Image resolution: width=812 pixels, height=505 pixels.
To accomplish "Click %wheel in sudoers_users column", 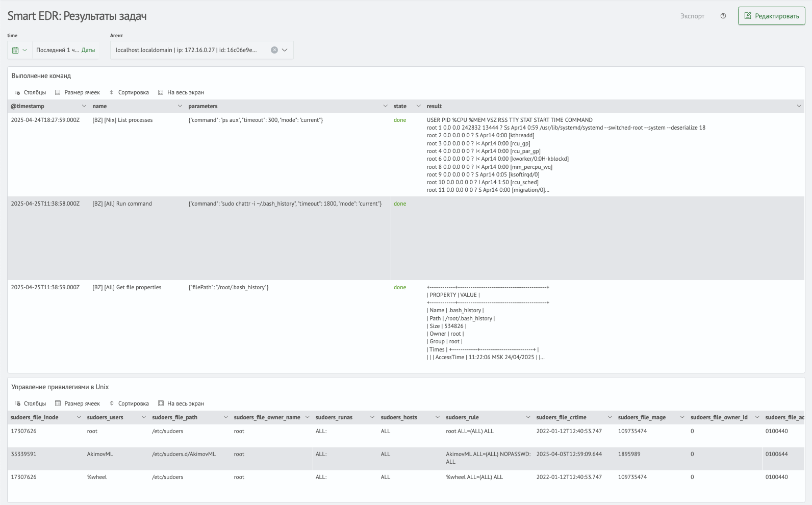I will (x=97, y=477).
